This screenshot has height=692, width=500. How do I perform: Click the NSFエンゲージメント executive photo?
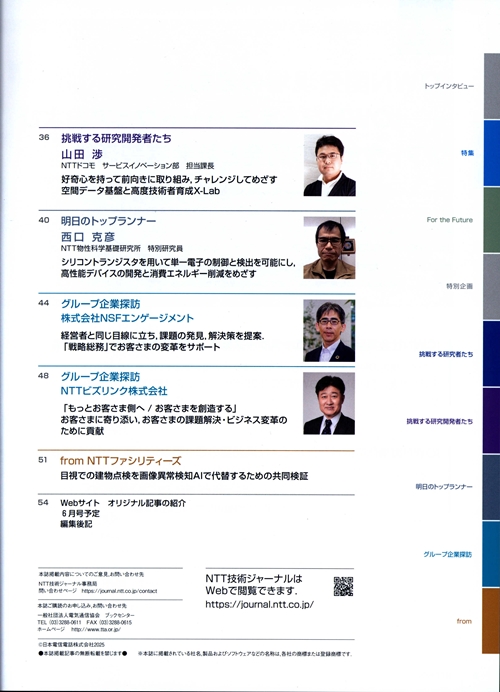[329, 331]
